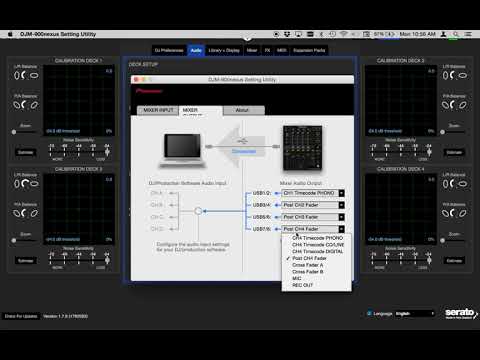The width and height of the screenshot is (480, 360).
Task: Choose MIC from the output list
Action: click(317, 278)
